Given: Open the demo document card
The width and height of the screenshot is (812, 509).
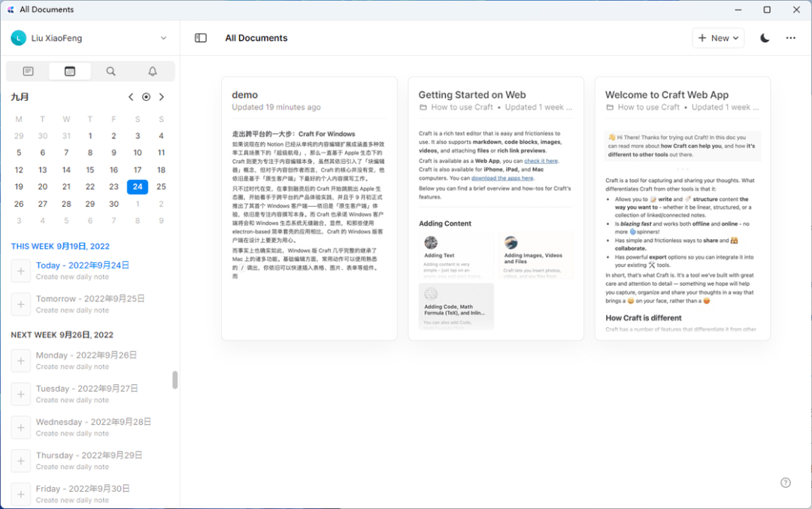Looking at the screenshot, I should click(309, 208).
